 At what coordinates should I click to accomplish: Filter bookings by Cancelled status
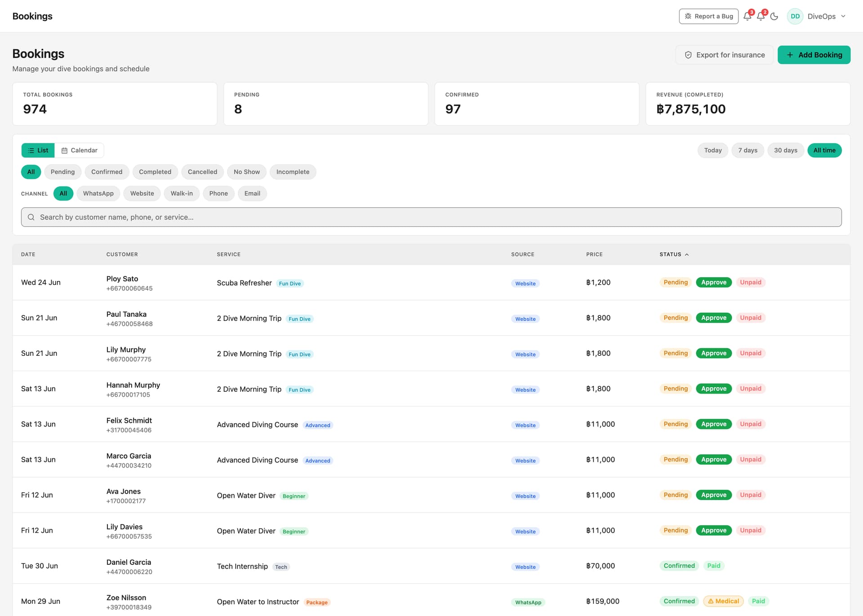[202, 172]
